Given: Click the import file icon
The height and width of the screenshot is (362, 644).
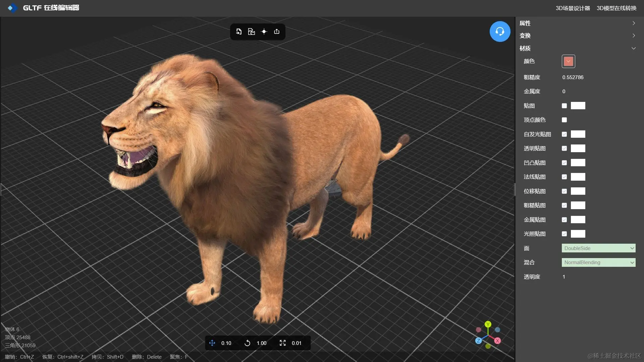Looking at the screenshot, I should (x=239, y=32).
